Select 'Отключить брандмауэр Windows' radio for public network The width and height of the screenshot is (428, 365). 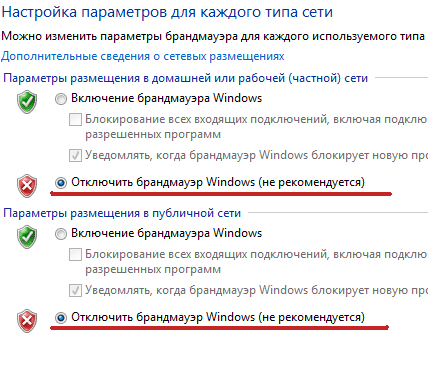click(61, 318)
